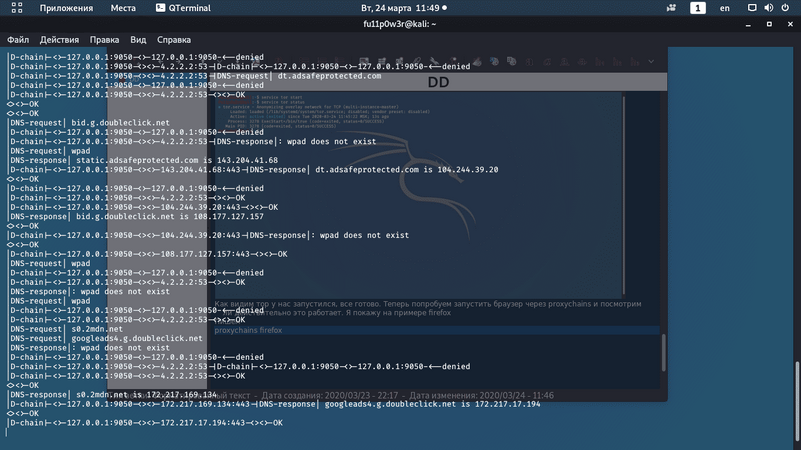
Task: Open the en keyboard layout selector
Action: [725, 8]
